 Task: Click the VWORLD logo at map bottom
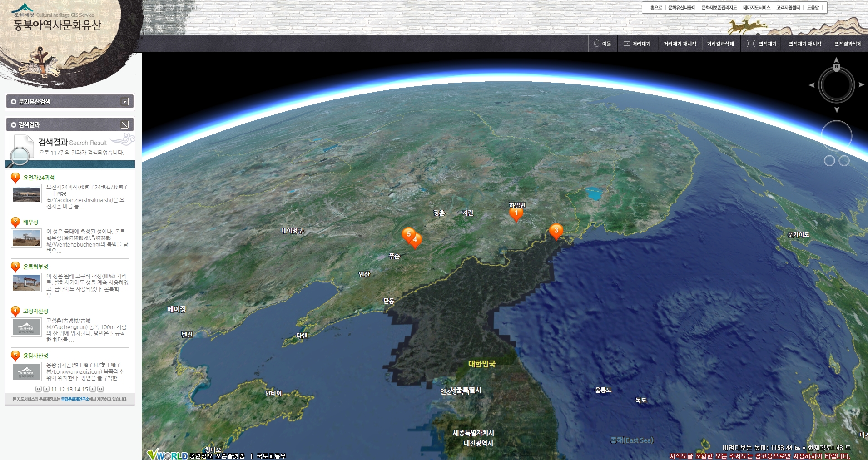point(167,455)
